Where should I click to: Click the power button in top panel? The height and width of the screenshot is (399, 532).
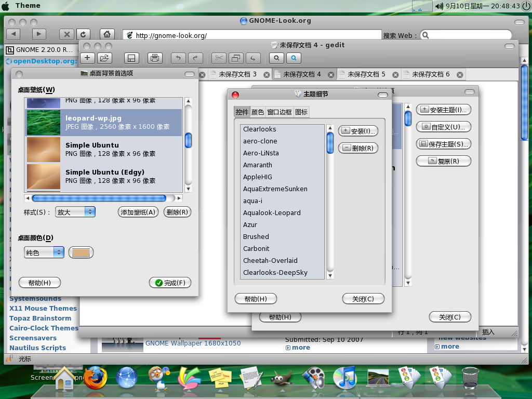point(526,6)
